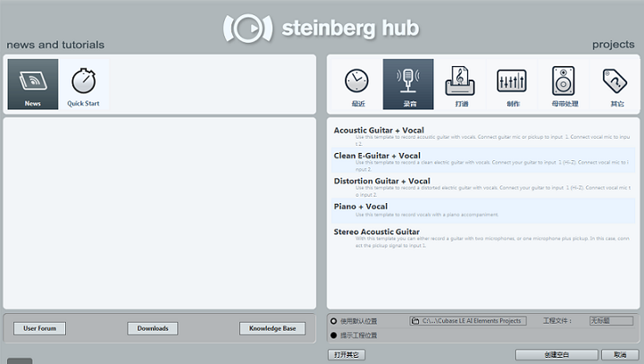Select the Stereo Acoustic Guitar template

376,231
